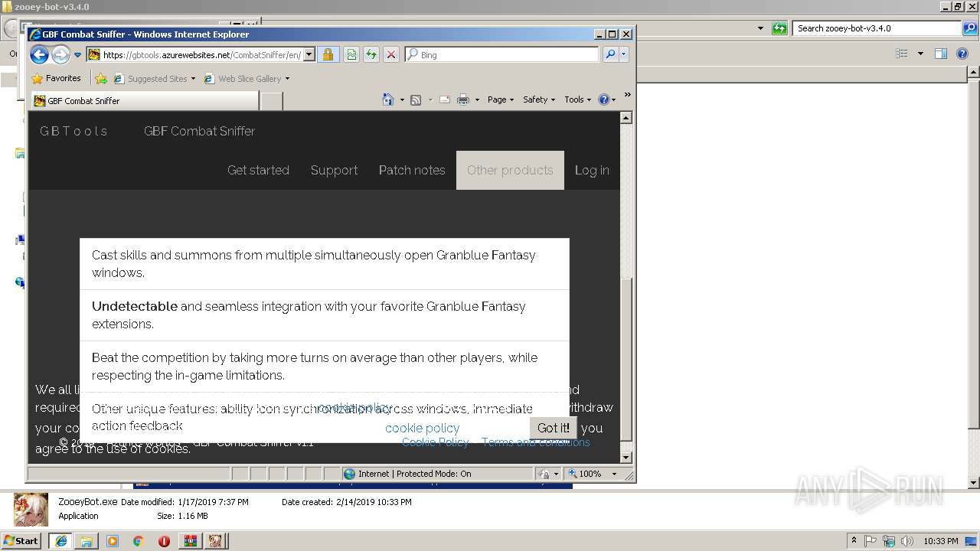View the security lock report icon
The image size is (980, 551).
tap(328, 54)
